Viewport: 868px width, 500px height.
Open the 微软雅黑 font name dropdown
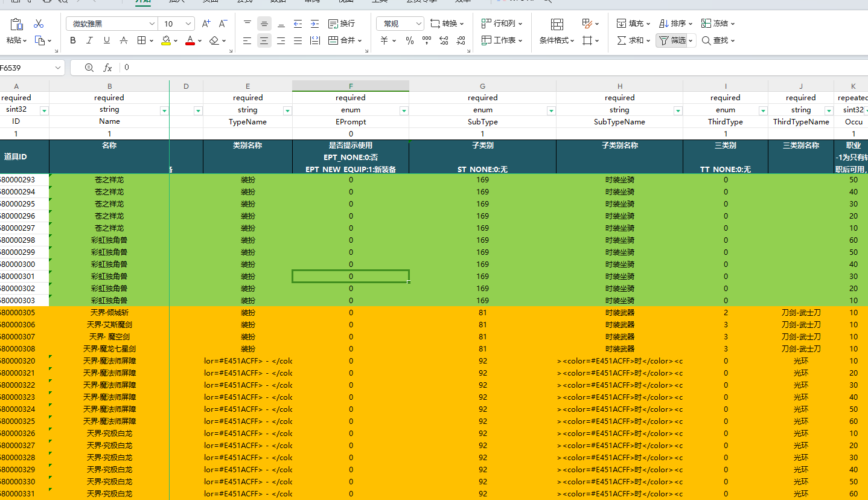point(152,24)
